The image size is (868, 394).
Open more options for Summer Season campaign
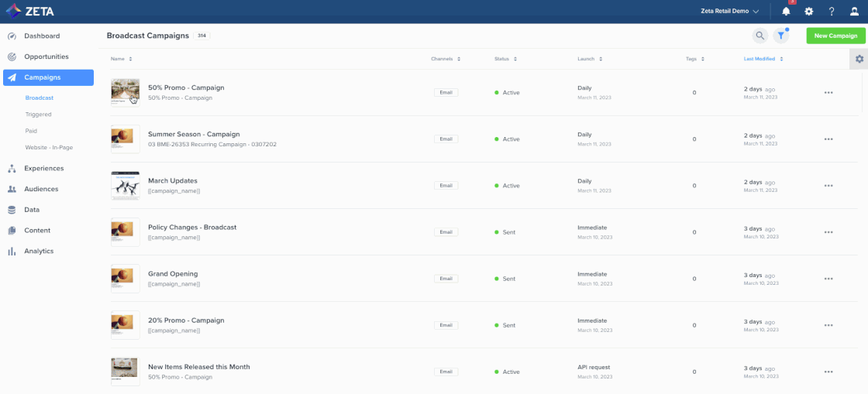pos(828,139)
